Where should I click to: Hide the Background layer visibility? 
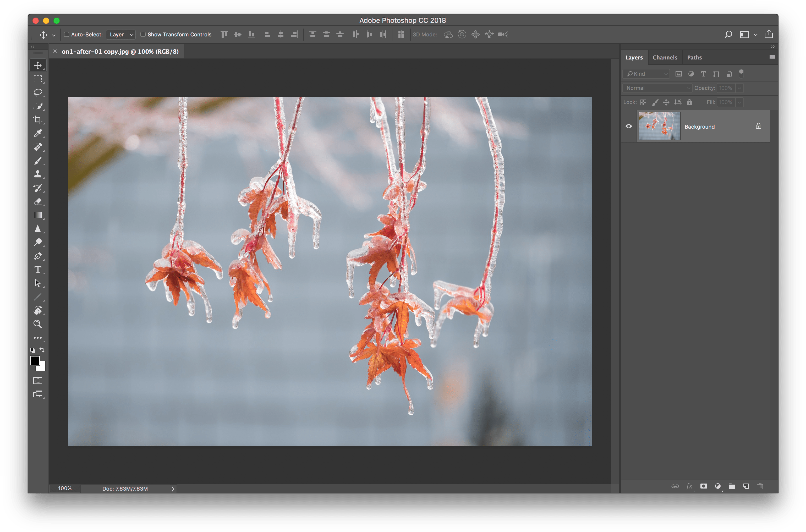[629, 126]
